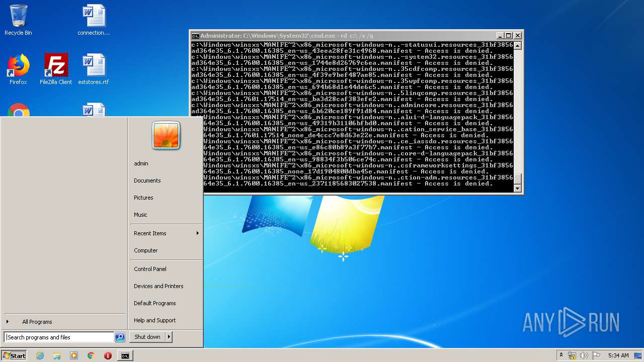The height and width of the screenshot is (362, 644).
Task: Click the cmd scrollbar down arrow
Action: (x=518, y=188)
